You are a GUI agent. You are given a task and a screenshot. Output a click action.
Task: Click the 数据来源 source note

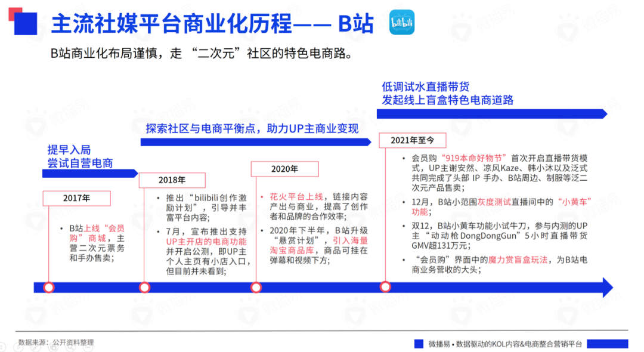coord(56,342)
